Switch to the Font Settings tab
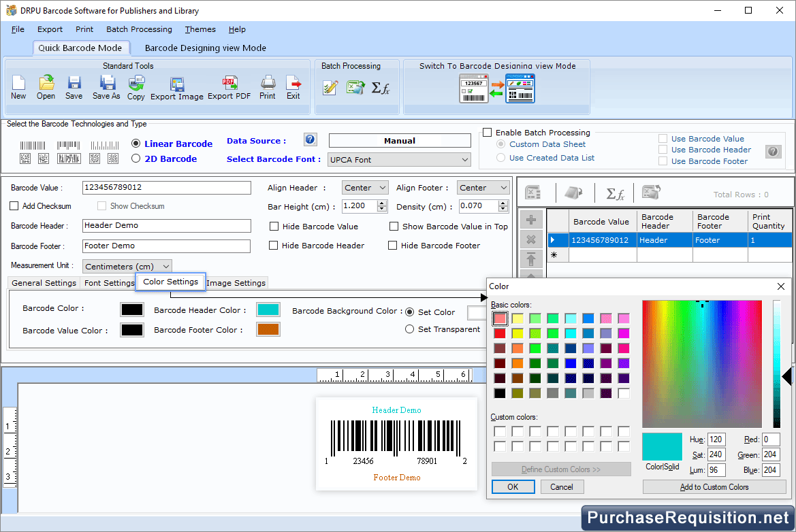 click(x=108, y=282)
